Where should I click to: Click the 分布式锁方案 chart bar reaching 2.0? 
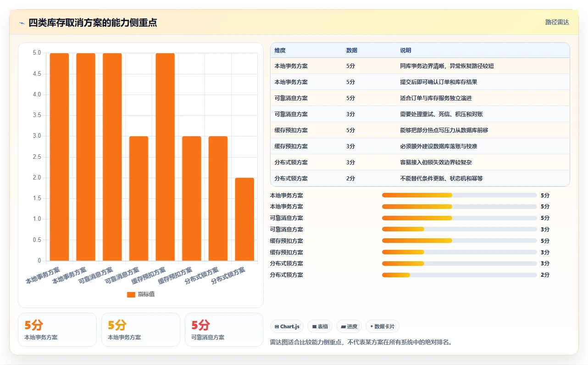point(244,219)
